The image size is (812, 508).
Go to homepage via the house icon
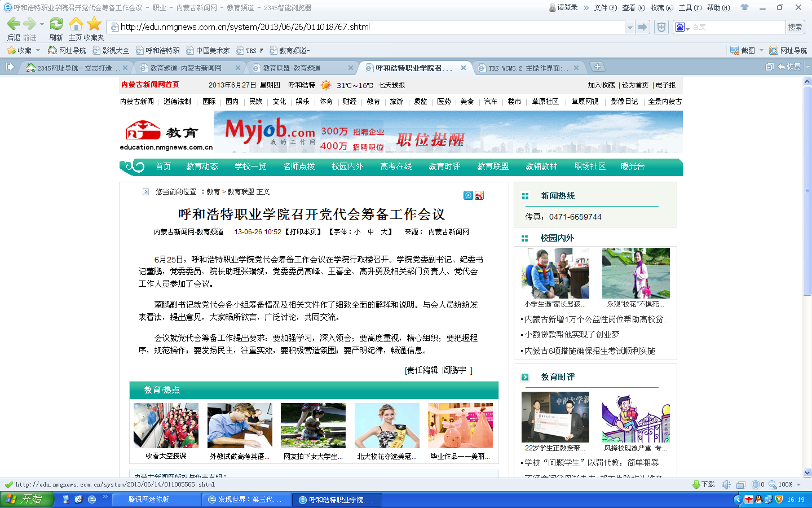pyautogui.click(x=76, y=24)
